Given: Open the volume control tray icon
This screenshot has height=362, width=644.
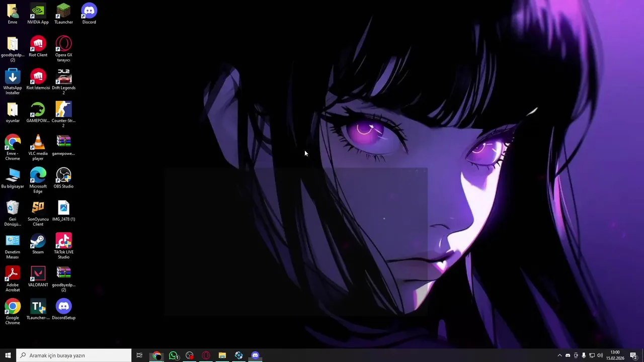Looking at the screenshot, I should tap(600, 355).
